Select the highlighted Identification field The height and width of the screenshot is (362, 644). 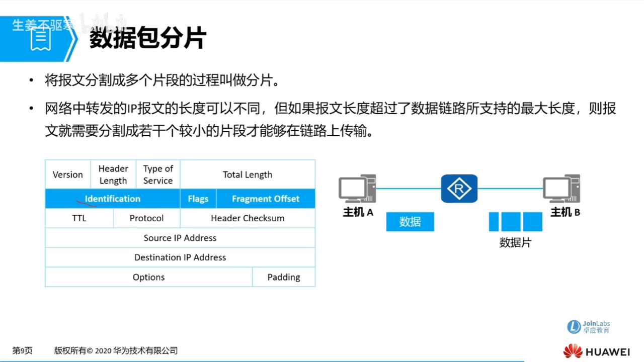[x=113, y=199]
